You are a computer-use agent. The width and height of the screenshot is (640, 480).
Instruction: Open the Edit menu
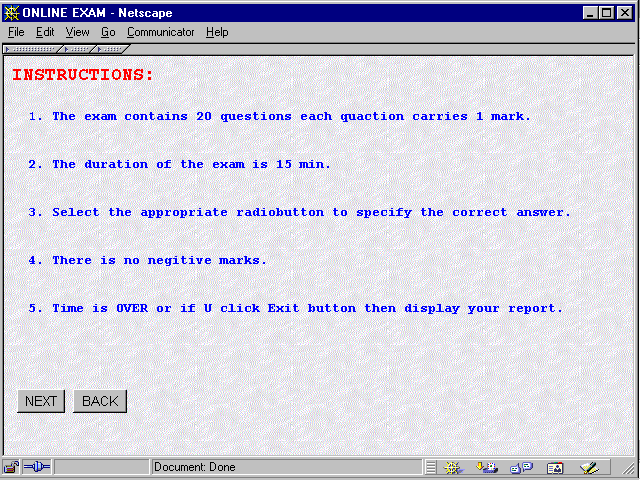pos(45,32)
